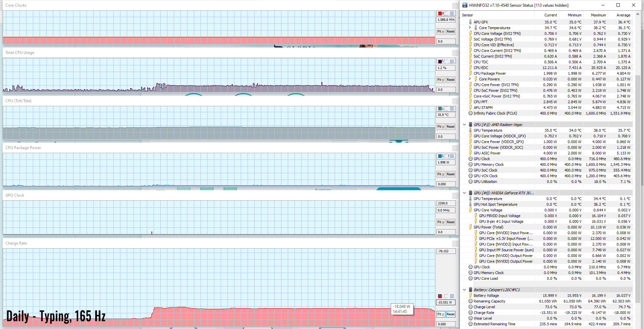
Task: Pick the red color swatch on Core Clocks graph
Action: pos(440,13)
